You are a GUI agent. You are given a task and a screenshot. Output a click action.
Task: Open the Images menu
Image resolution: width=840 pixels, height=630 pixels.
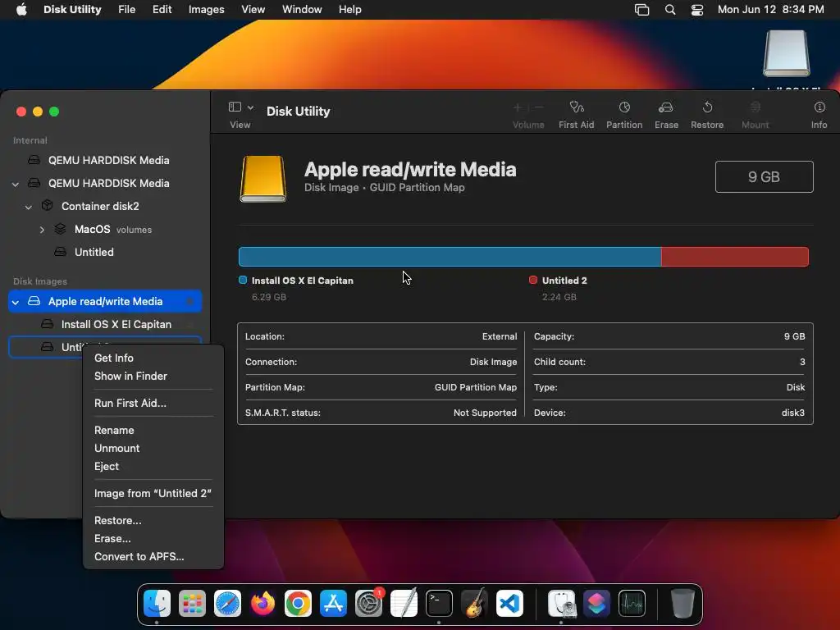pyautogui.click(x=206, y=10)
